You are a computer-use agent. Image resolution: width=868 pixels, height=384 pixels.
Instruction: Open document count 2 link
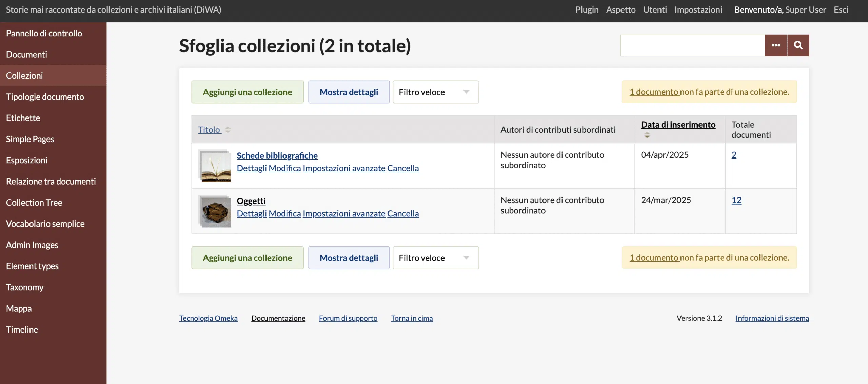(x=734, y=155)
